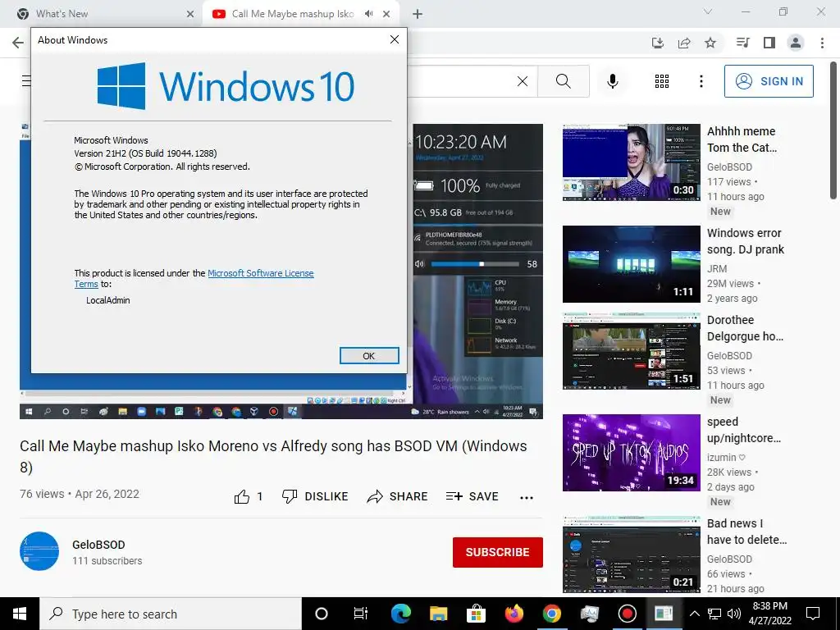This screenshot has height=630, width=840.
Task: Open Windows error song DJ prank thumbnail
Action: tap(631, 264)
